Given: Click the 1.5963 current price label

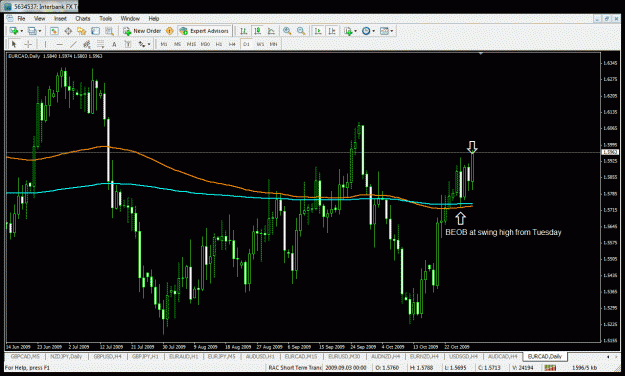Looking at the screenshot, I should click(610, 152).
